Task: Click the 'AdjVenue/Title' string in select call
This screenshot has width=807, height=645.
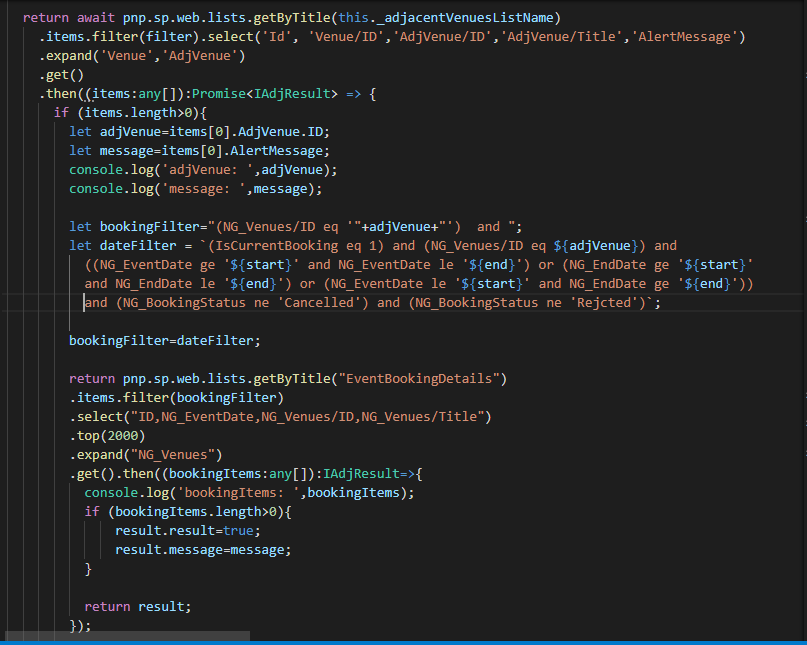Action: 562,37
